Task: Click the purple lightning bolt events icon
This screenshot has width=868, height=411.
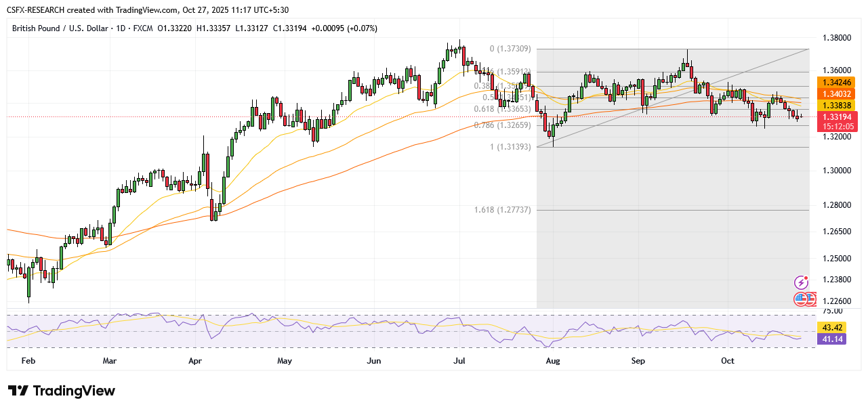Action: [802, 282]
